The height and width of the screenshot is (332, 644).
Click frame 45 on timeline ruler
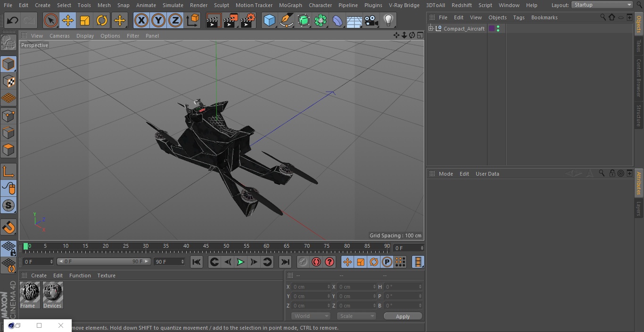(x=206, y=246)
